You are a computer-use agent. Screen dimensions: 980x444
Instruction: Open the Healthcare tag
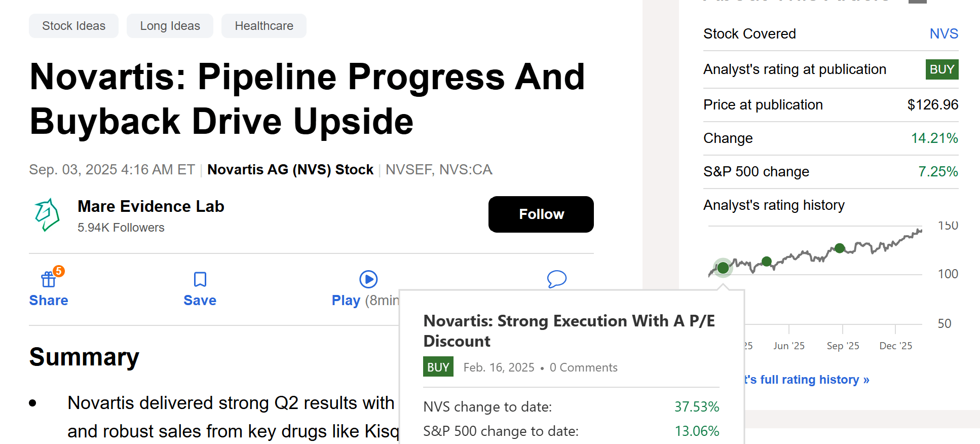[264, 26]
